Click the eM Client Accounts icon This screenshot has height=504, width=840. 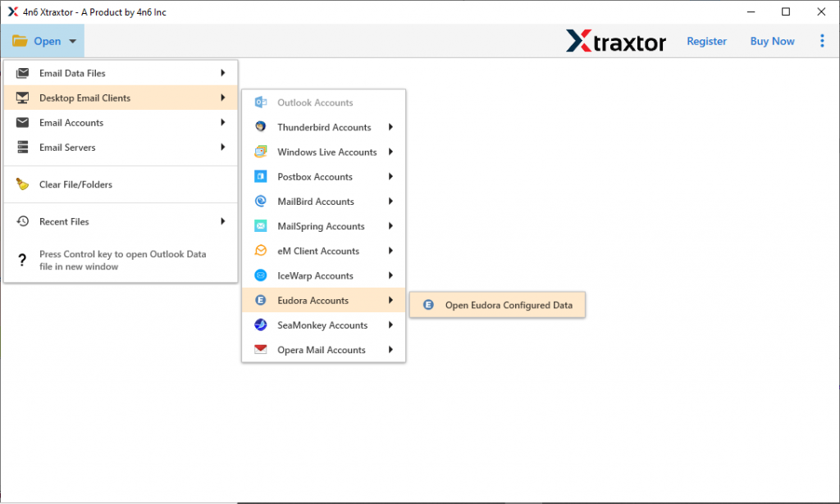pos(261,251)
